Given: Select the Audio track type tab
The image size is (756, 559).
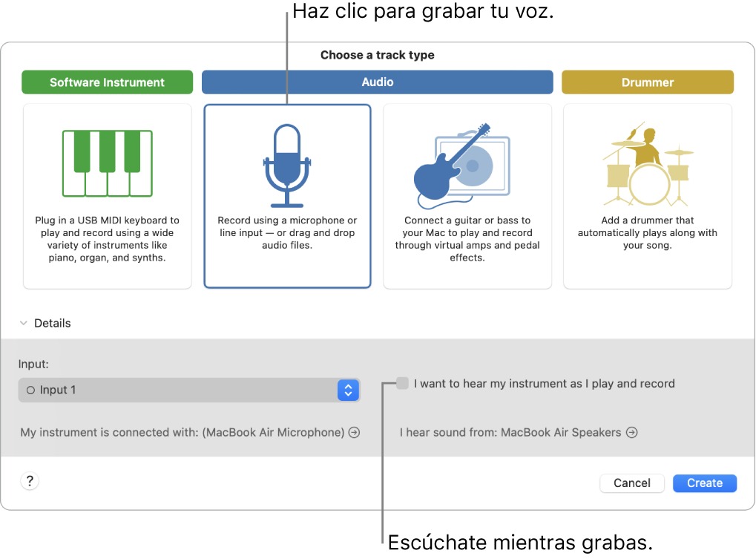Looking at the screenshot, I should (377, 82).
